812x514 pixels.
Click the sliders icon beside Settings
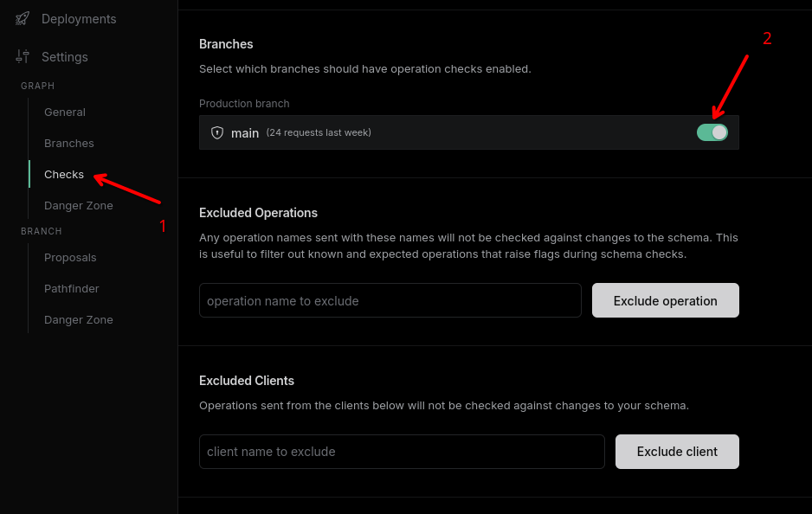pos(23,56)
